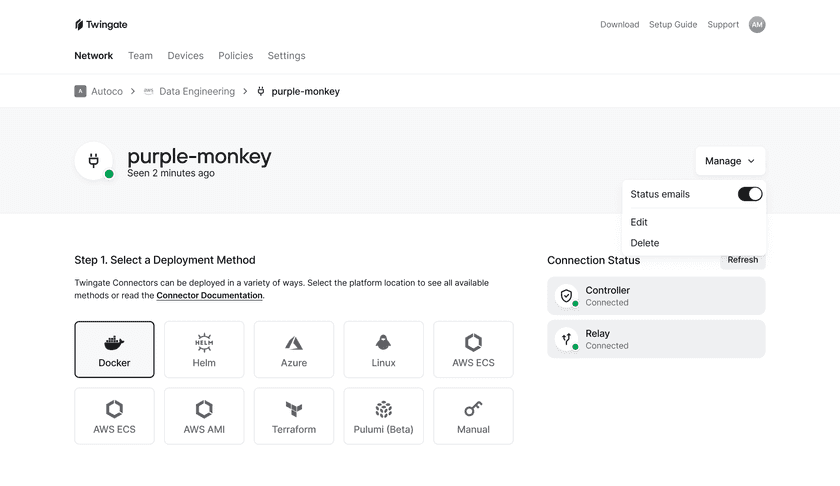The width and height of the screenshot is (840, 486).
Task: Open the Controller connection status card
Action: pyautogui.click(x=656, y=296)
